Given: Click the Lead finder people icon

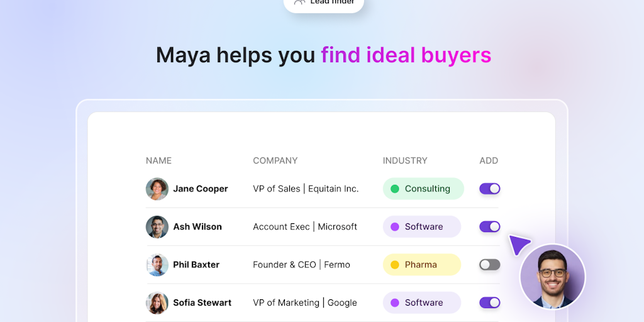Looking at the screenshot, I should [x=299, y=2].
